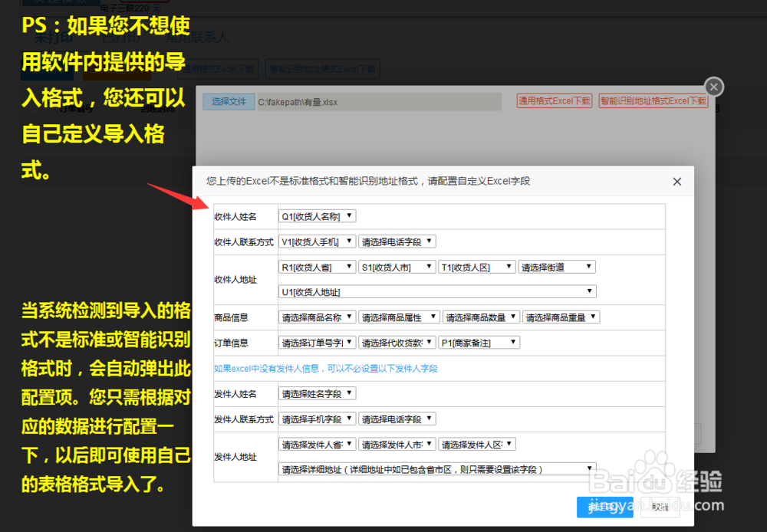Click the 通用格式Excel下载 download button

(555, 100)
